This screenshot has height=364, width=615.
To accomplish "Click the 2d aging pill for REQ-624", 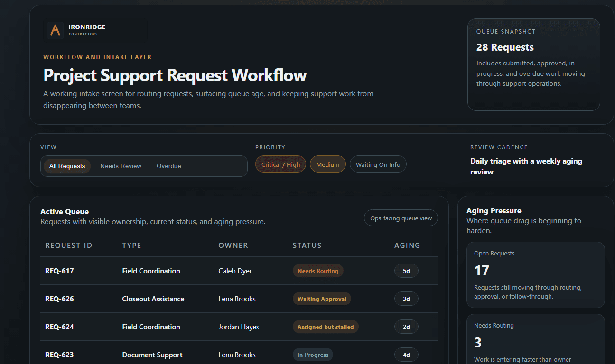I will click(x=406, y=327).
